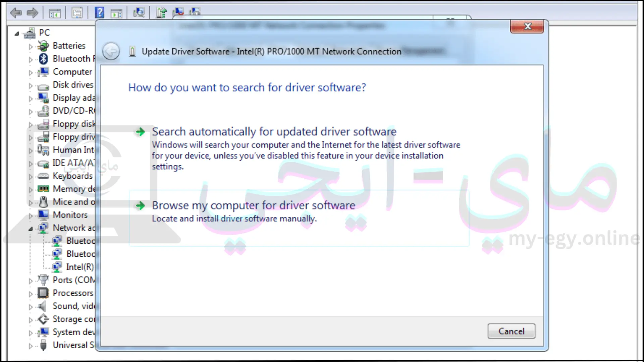Expand the Processors category arrow
This screenshot has height=362, width=644.
click(x=31, y=294)
